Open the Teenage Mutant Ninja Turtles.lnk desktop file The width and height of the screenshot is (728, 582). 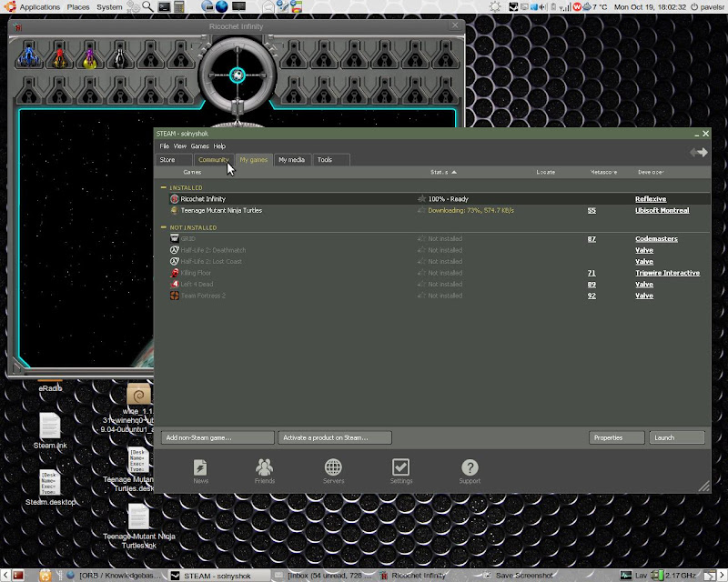click(x=138, y=527)
